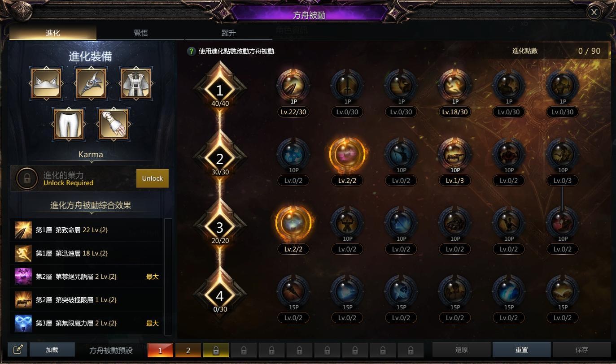616x364 pixels.
Task: Click the glowing tier 3 passive at Lv.2/2
Action: pyautogui.click(x=293, y=223)
